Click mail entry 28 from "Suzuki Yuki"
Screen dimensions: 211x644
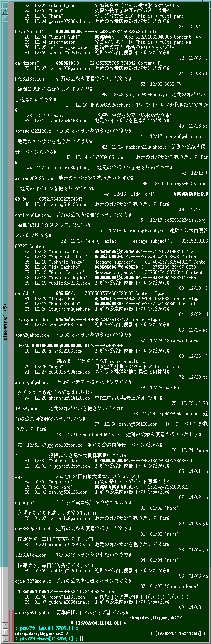coord(113,37)
